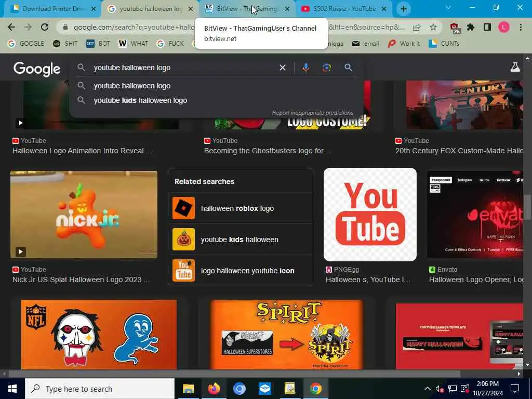Select suggestion youtube halloween logo
The image size is (532, 399).
217,86
